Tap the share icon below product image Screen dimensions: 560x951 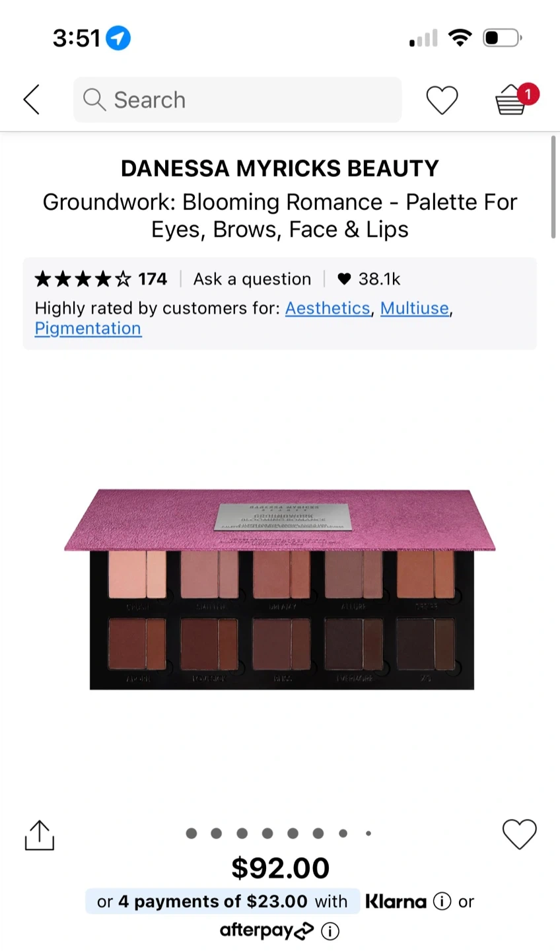[x=39, y=835]
